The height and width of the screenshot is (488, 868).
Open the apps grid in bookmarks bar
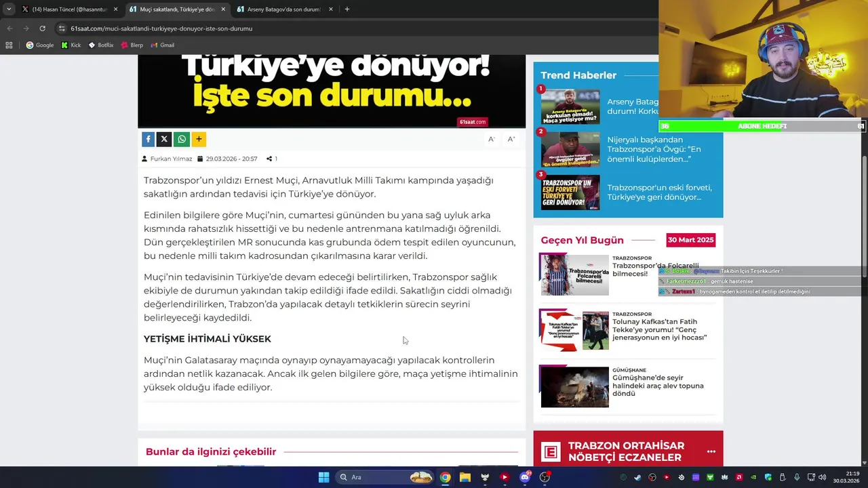9,45
